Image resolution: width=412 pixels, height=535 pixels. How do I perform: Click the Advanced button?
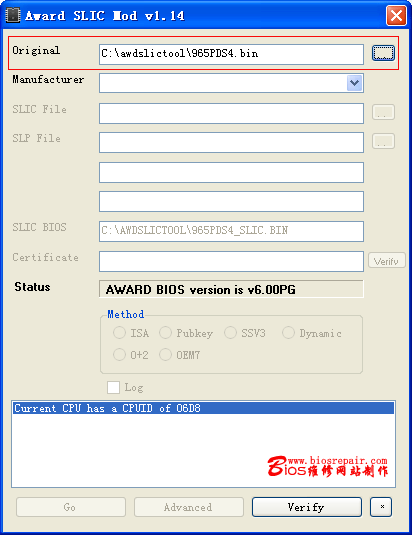click(x=189, y=507)
